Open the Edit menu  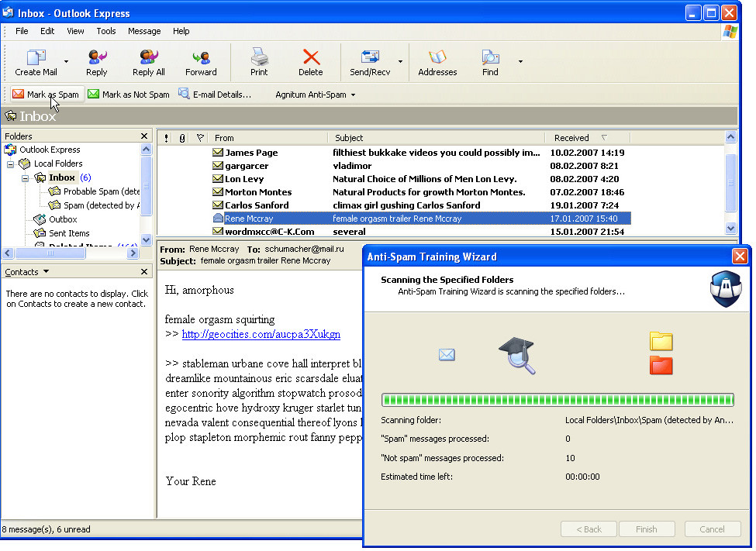pyautogui.click(x=47, y=31)
